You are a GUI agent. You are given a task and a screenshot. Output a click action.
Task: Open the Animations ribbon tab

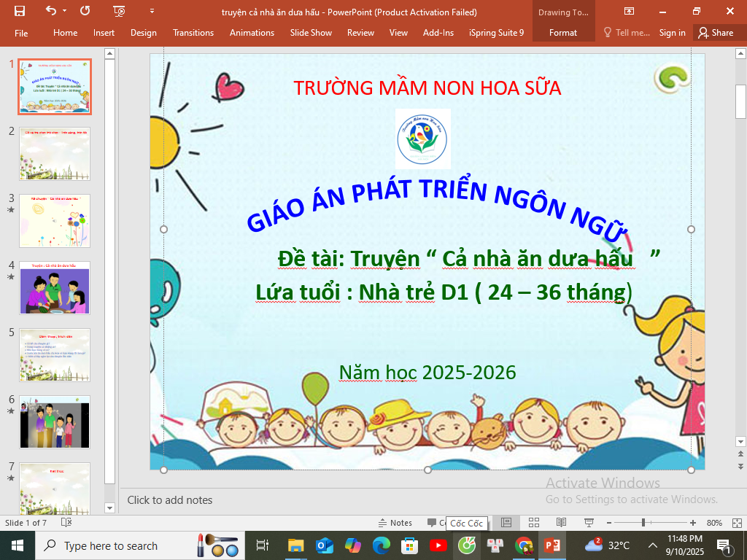(x=252, y=33)
